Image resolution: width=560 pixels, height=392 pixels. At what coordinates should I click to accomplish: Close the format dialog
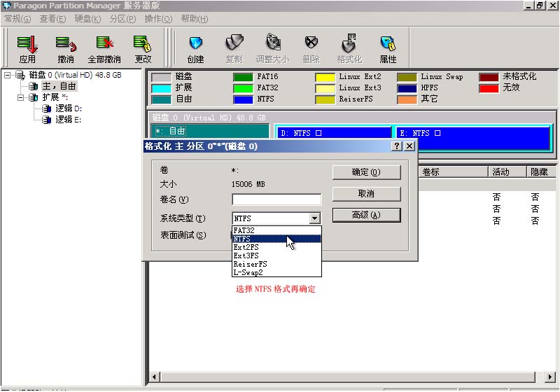pos(409,146)
